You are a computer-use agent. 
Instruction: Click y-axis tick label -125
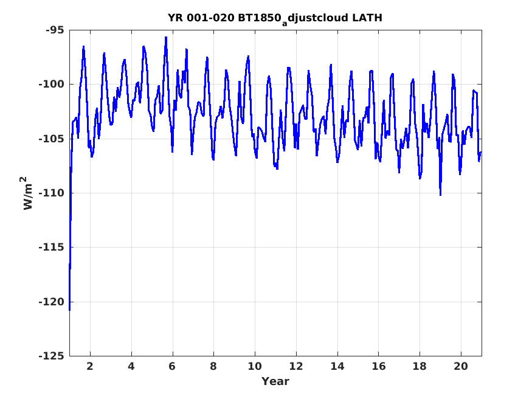51,356
